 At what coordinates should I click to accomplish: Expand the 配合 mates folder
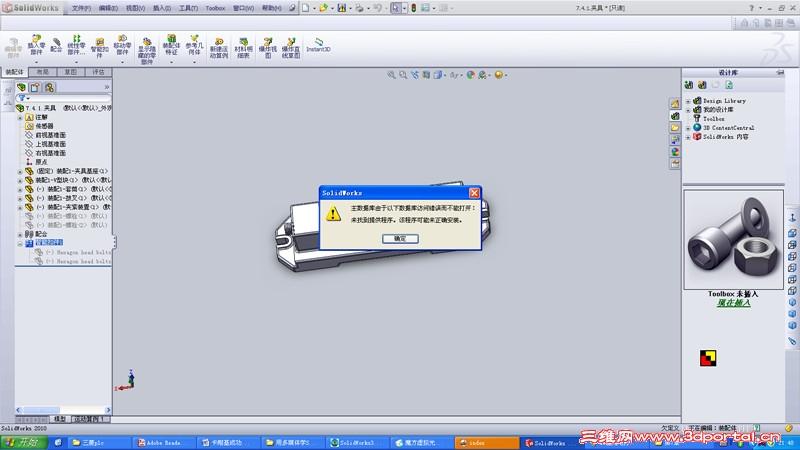pos(20,234)
